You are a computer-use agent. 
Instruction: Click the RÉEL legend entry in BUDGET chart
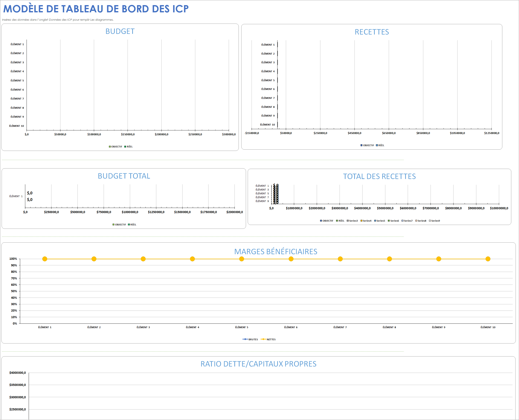point(129,147)
